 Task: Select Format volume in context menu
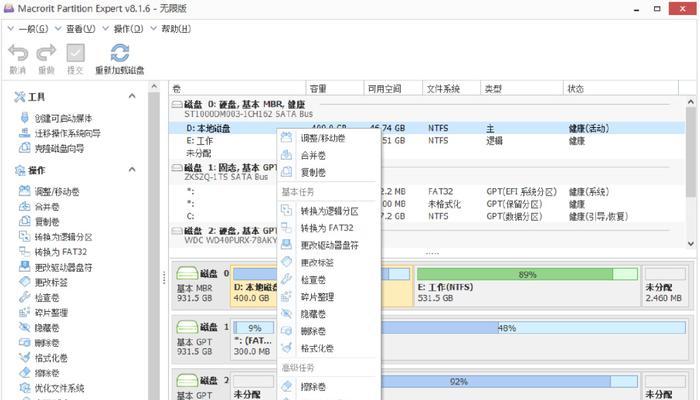coord(329,348)
